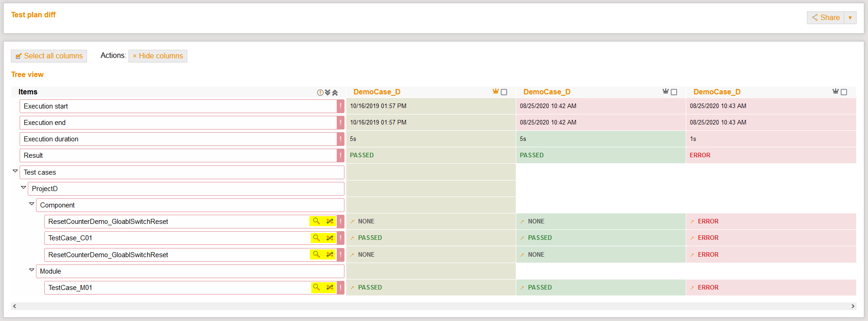
Task: Open DemoCase_D header link above 10/16/2019 dates
Action: (377, 92)
